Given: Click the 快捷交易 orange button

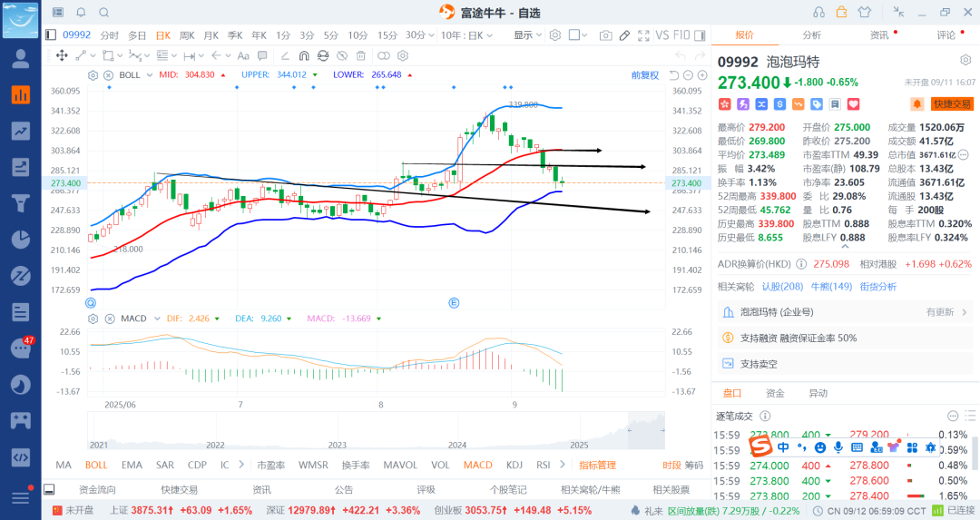Looking at the screenshot, I should 953,103.
